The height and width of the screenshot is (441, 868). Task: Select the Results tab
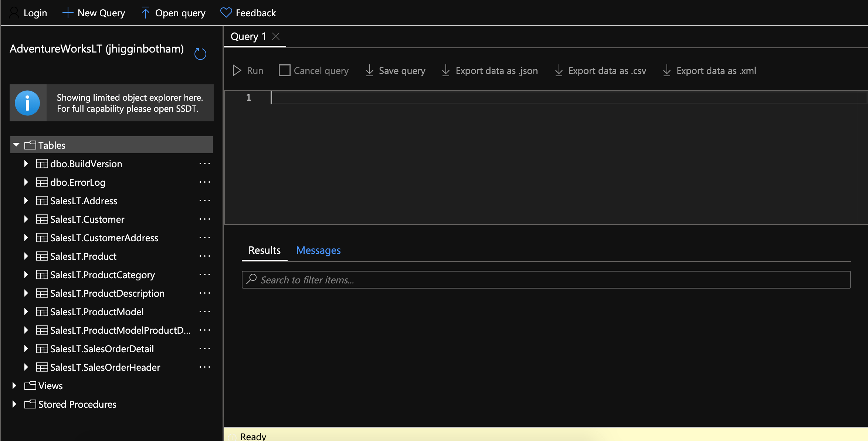coord(264,250)
